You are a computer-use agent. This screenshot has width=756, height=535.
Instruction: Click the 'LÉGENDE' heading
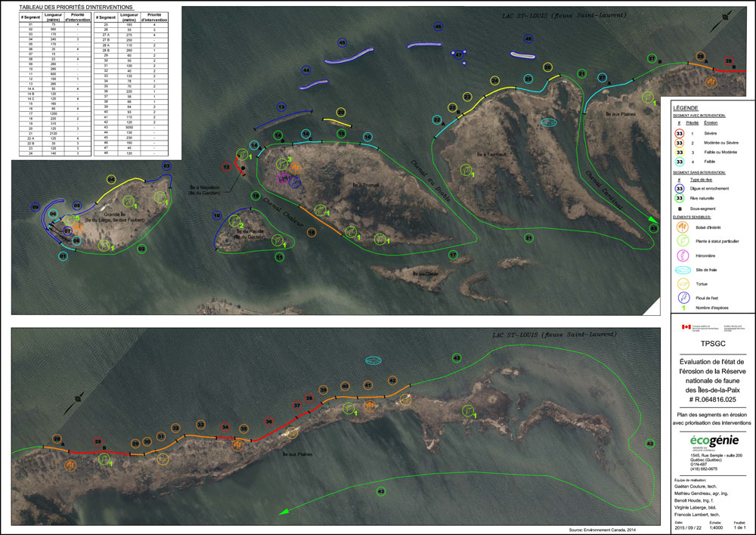[686, 108]
